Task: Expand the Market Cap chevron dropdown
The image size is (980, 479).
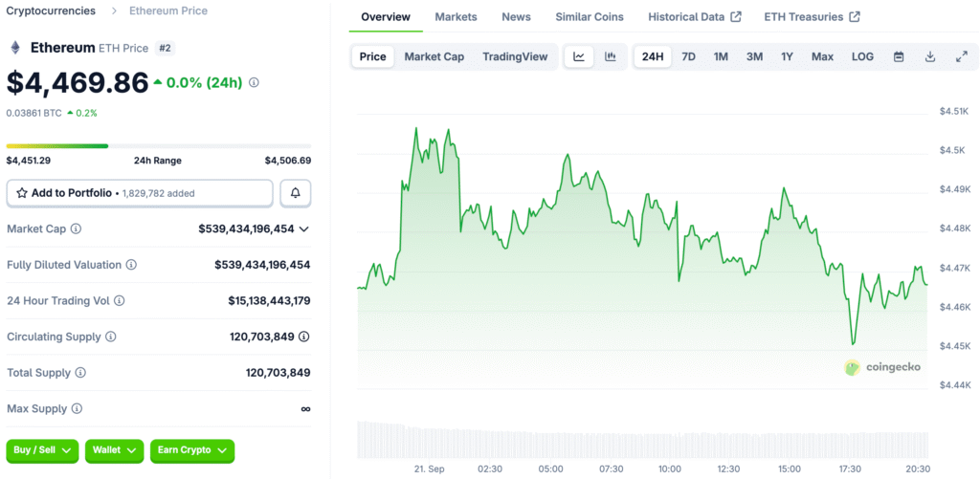Action: 303,229
